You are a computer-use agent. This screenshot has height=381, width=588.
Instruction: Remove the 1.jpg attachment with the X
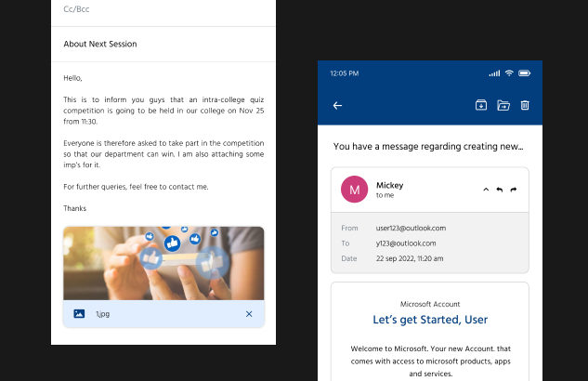click(249, 314)
